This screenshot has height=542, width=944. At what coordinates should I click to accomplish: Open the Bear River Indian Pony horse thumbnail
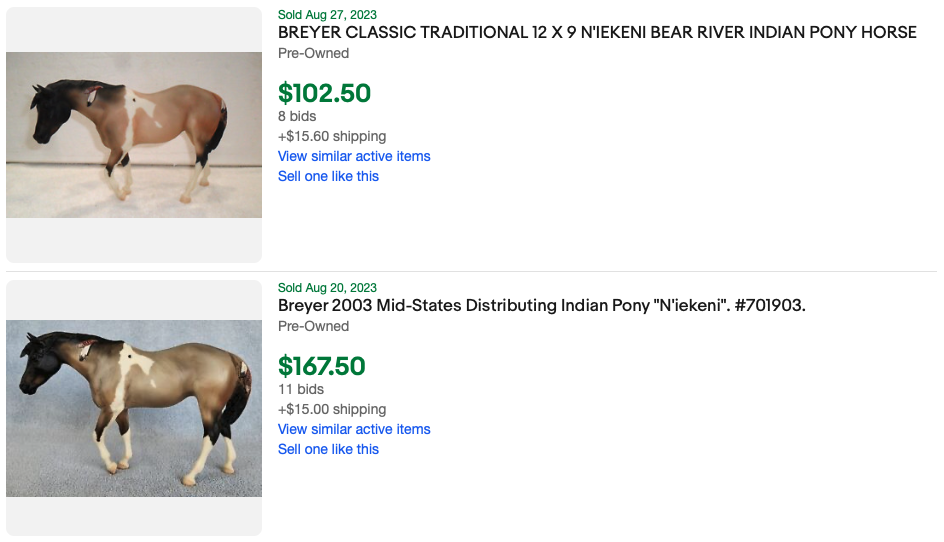134,135
